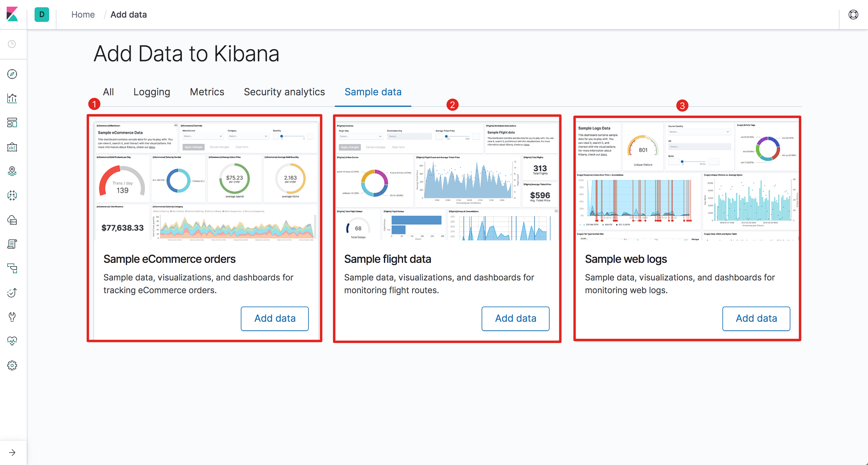Open Recently Viewed clock icon

pos(12,44)
